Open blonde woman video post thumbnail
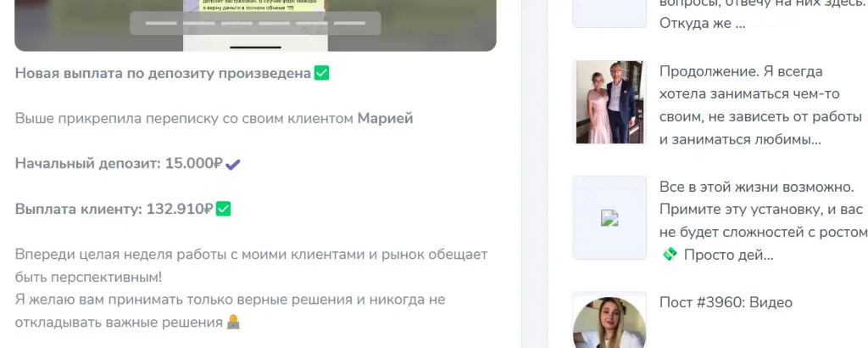 (x=609, y=323)
